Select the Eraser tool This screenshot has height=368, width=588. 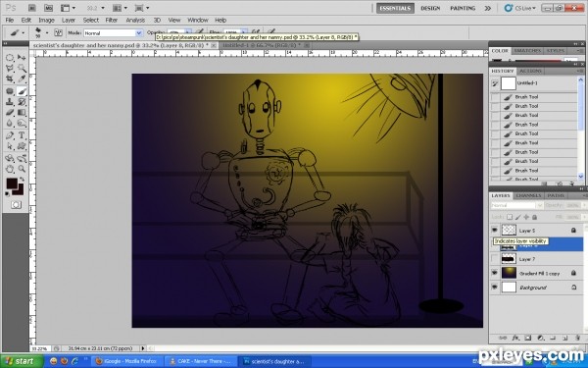10,112
